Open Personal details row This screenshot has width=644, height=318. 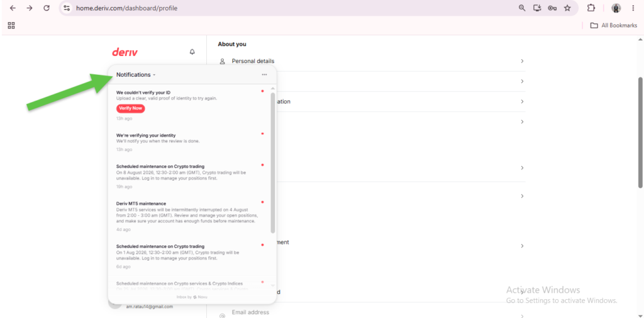tap(372, 61)
